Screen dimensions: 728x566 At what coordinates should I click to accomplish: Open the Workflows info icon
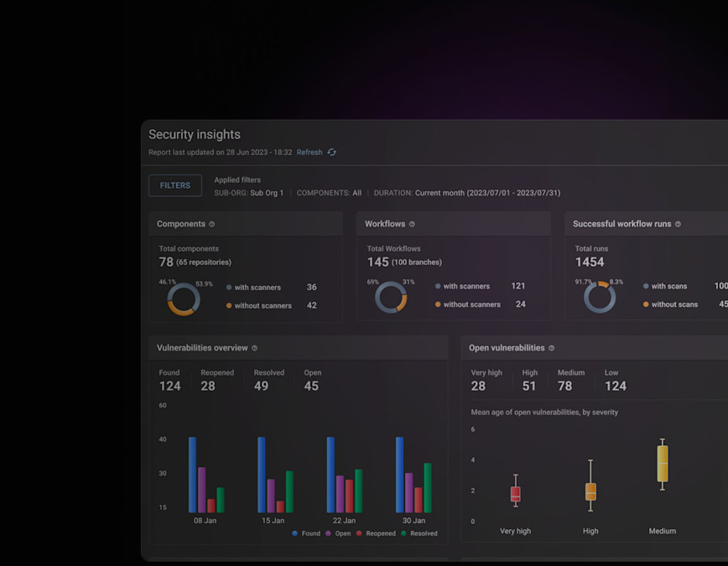tap(412, 224)
